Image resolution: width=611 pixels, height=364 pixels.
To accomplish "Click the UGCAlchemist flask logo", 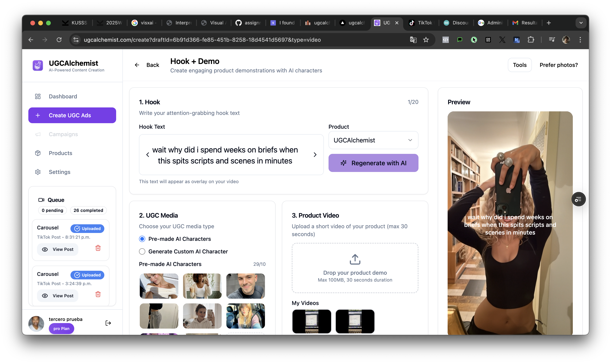I will point(38,66).
